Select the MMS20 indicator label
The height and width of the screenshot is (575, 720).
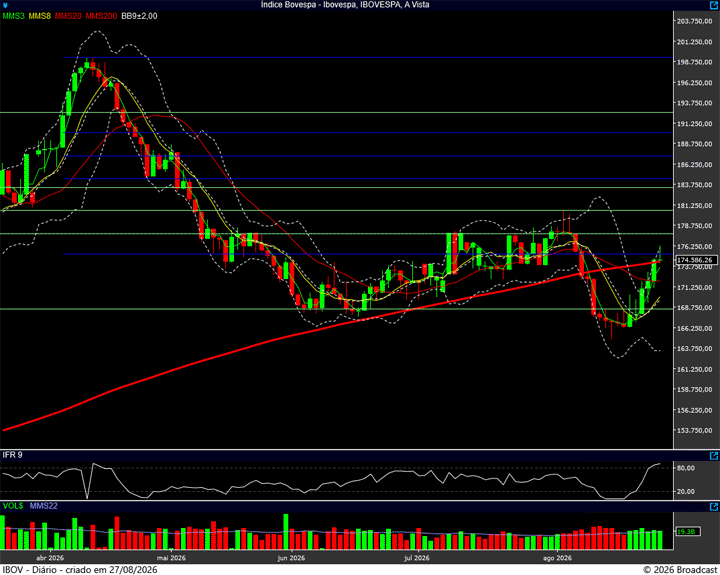click(x=68, y=16)
